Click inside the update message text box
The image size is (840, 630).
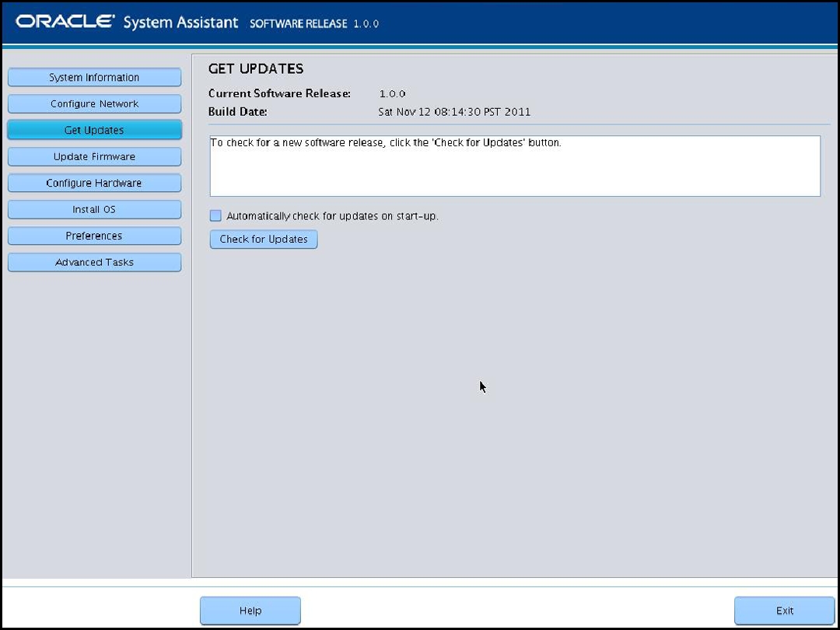515,166
